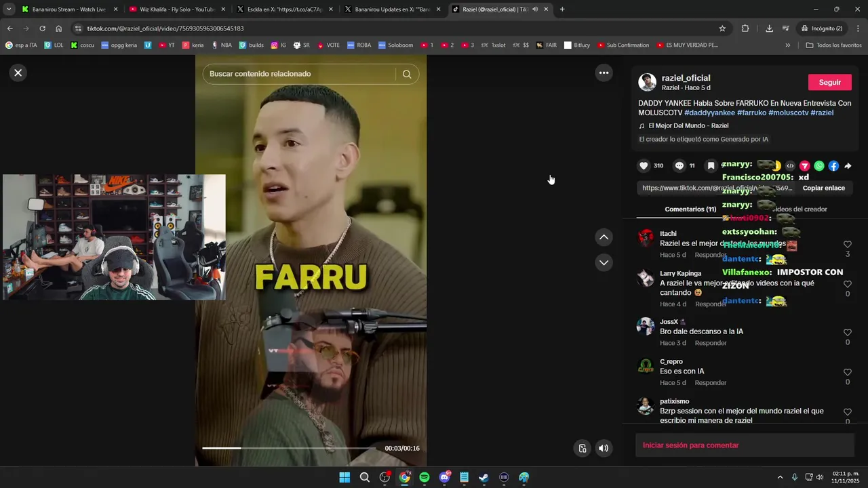The height and width of the screenshot is (488, 868).
Task: Open the three-dots more options menu on video
Action: click(x=604, y=73)
